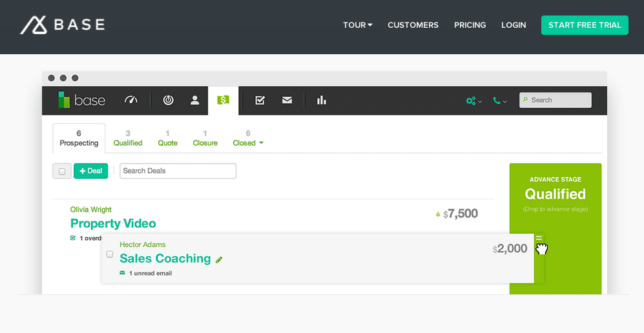Expand the settings gears dropdown

tap(473, 101)
